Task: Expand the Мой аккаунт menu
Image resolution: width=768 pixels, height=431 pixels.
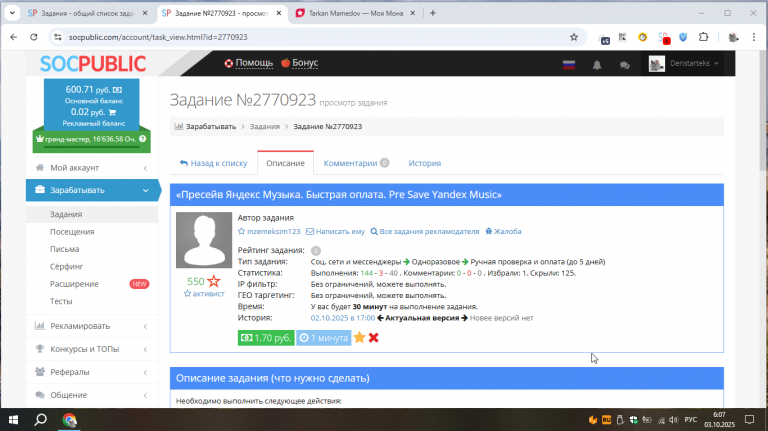Action: click(92, 168)
